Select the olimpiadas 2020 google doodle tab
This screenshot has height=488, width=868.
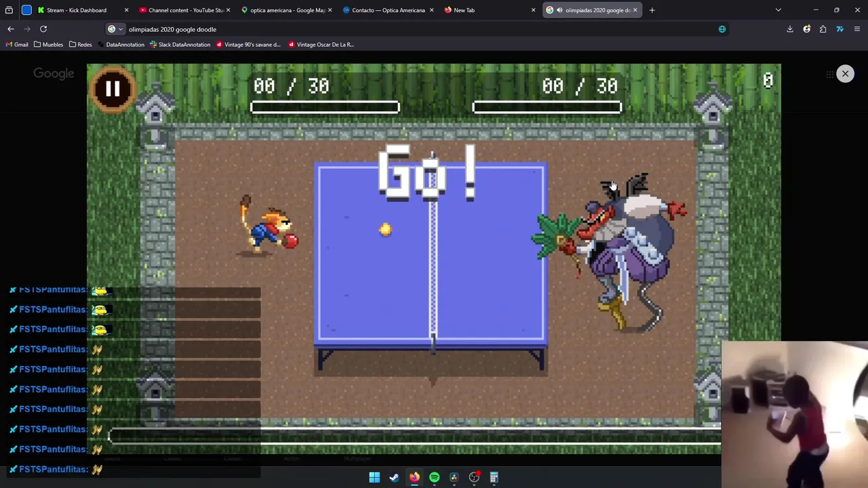click(x=591, y=10)
